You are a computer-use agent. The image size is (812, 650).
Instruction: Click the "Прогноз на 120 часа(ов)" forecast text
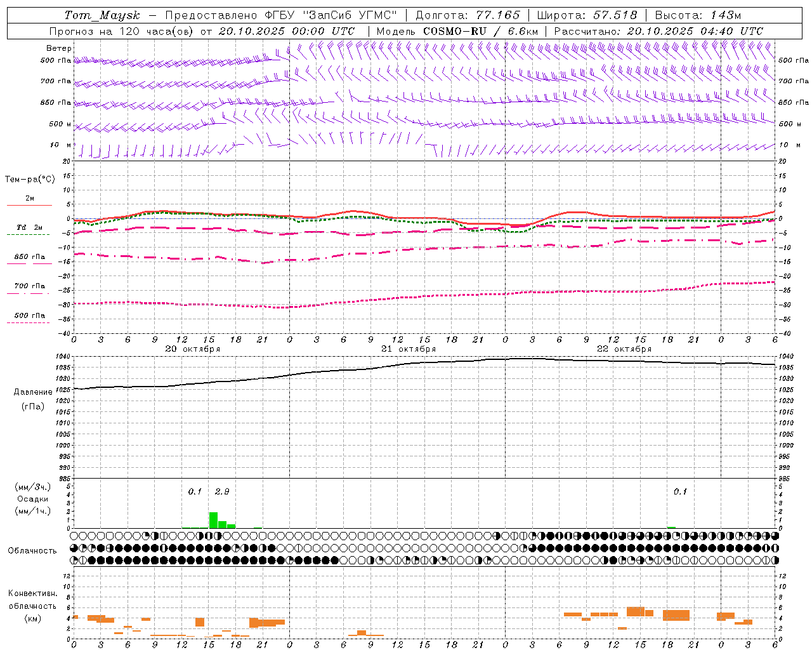(x=122, y=31)
